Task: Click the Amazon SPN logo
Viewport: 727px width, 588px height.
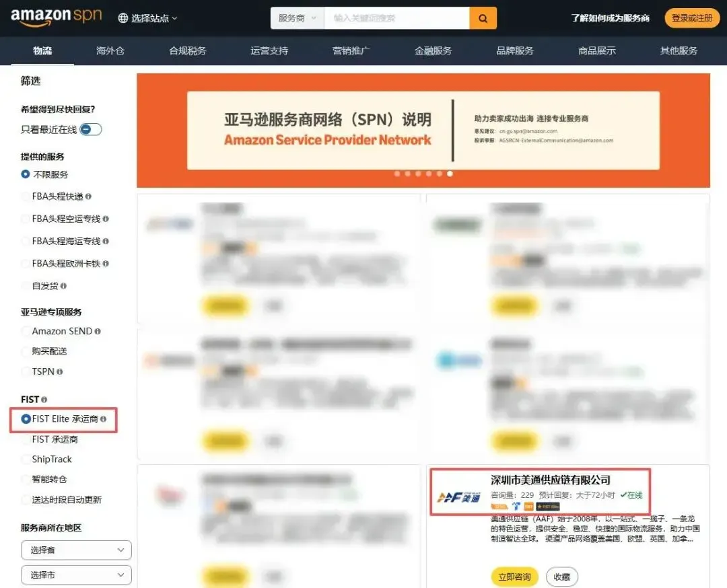Action: (x=56, y=17)
